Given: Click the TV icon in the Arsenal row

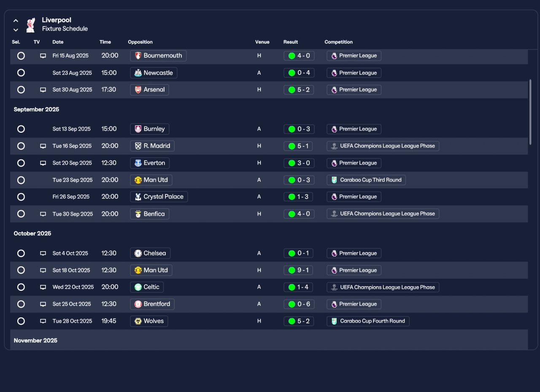Looking at the screenshot, I should point(43,90).
